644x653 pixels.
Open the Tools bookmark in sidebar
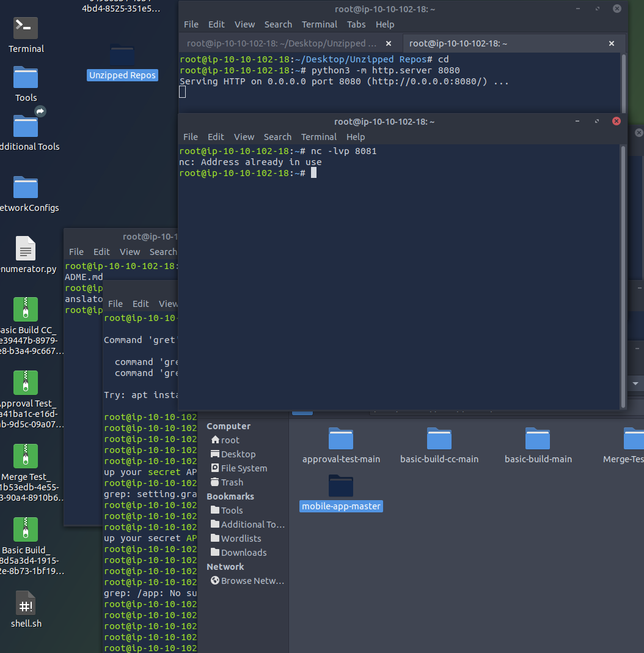pos(227,511)
